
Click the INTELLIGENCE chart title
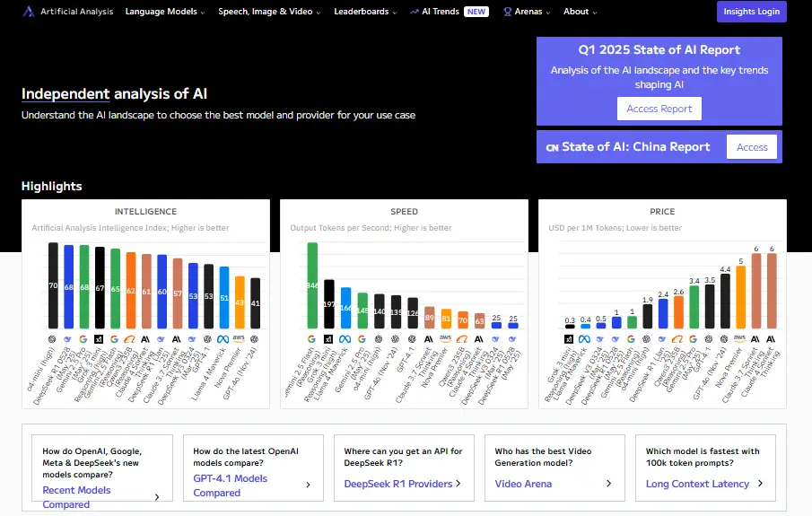tap(145, 212)
